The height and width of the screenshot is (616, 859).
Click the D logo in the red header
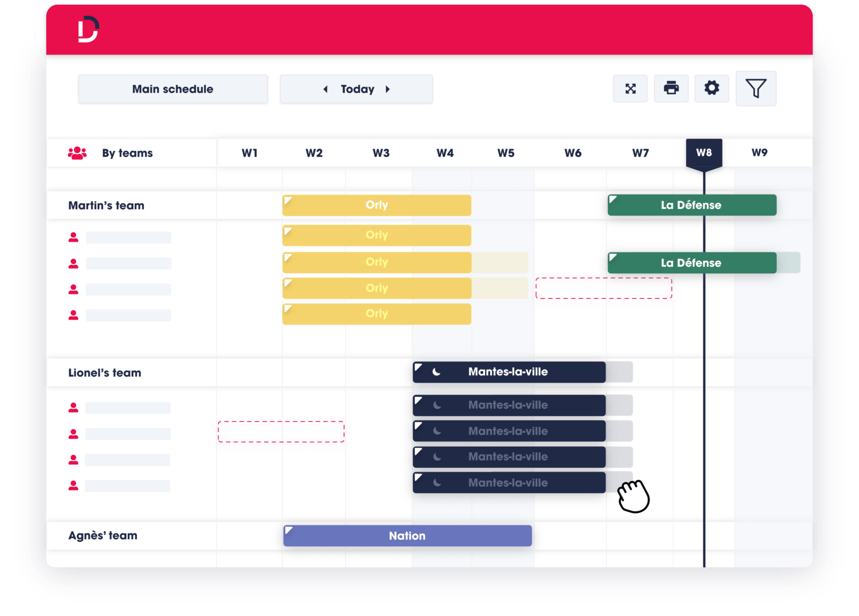[x=89, y=29]
